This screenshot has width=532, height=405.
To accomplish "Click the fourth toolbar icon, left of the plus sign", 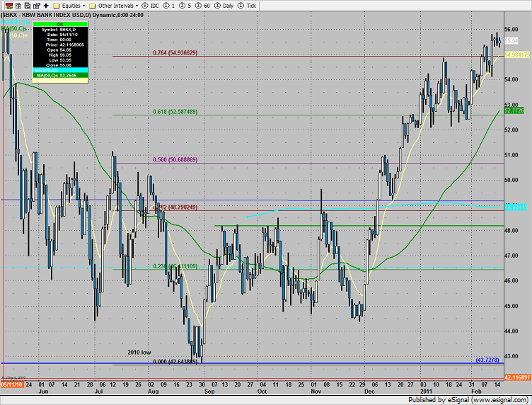I will point(36,5).
